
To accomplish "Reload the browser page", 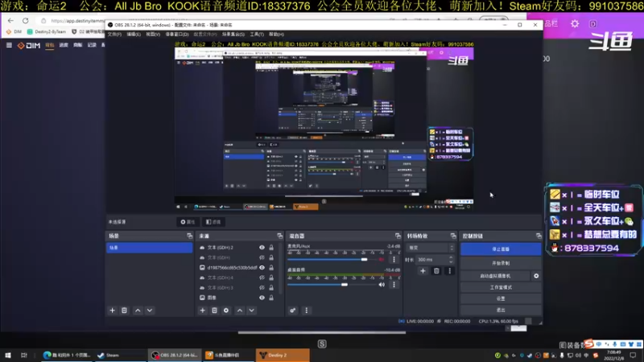I will [26, 21].
